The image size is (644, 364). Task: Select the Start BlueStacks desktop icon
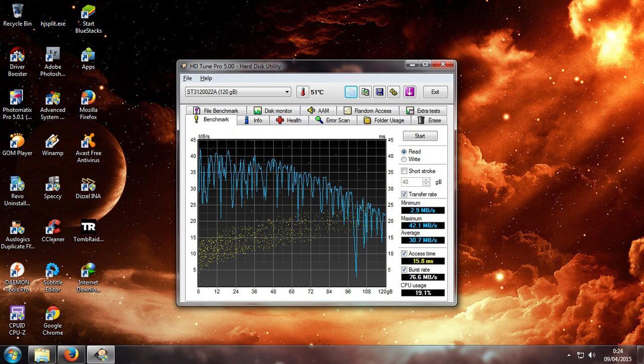(x=88, y=19)
